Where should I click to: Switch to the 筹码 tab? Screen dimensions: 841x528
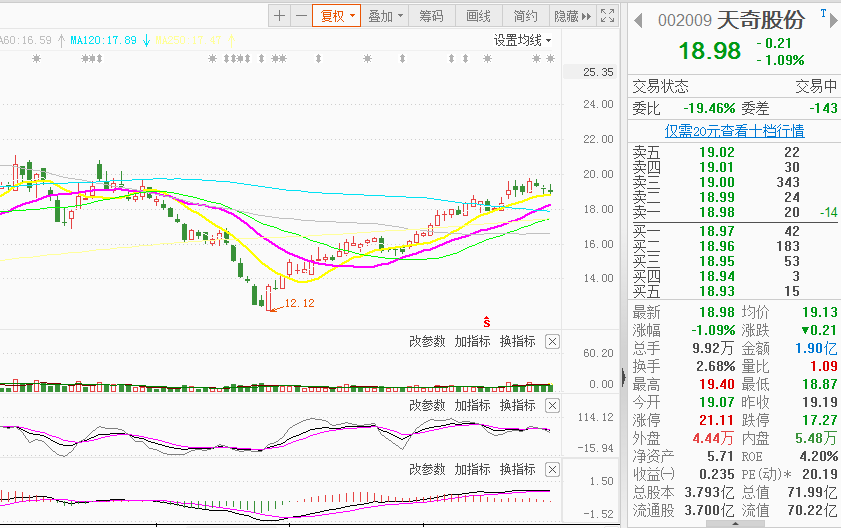tap(432, 16)
